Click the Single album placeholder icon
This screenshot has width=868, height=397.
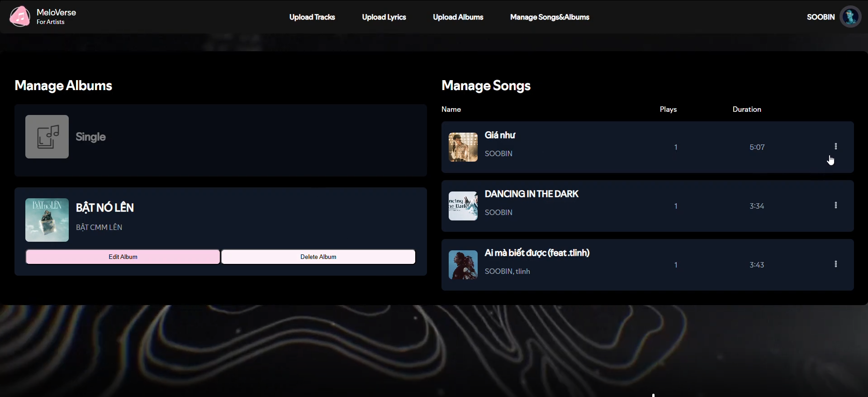point(47,137)
